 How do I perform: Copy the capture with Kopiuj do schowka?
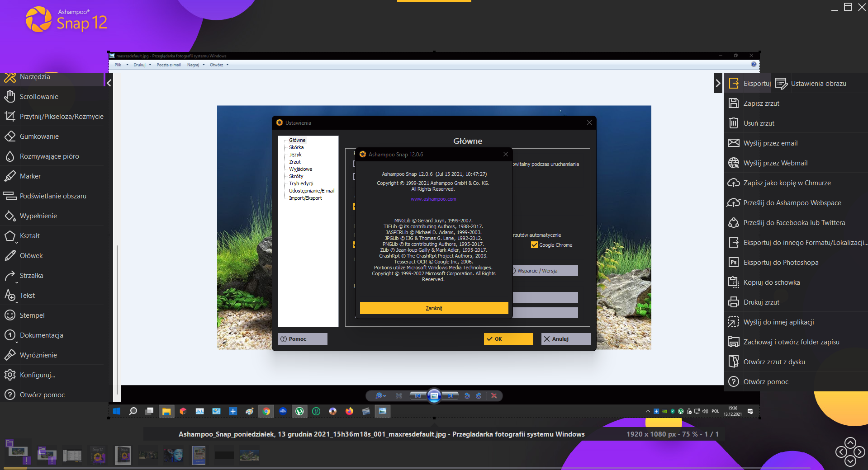coord(796,282)
